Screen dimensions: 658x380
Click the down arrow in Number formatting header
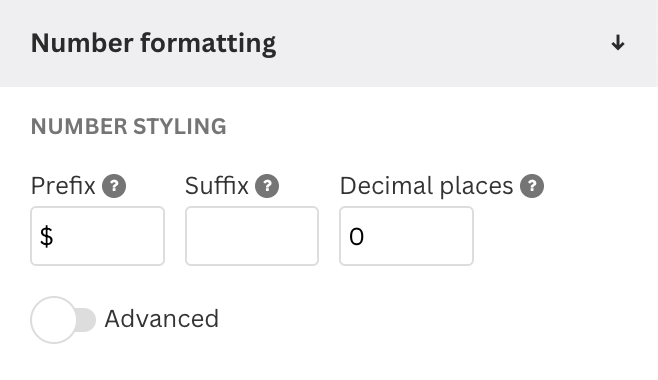(617, 43)
